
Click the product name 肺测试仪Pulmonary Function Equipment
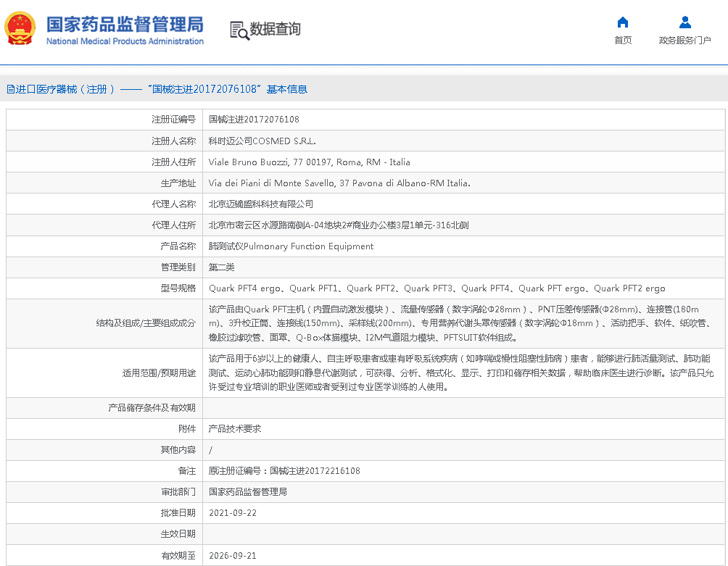click(291, 246)
